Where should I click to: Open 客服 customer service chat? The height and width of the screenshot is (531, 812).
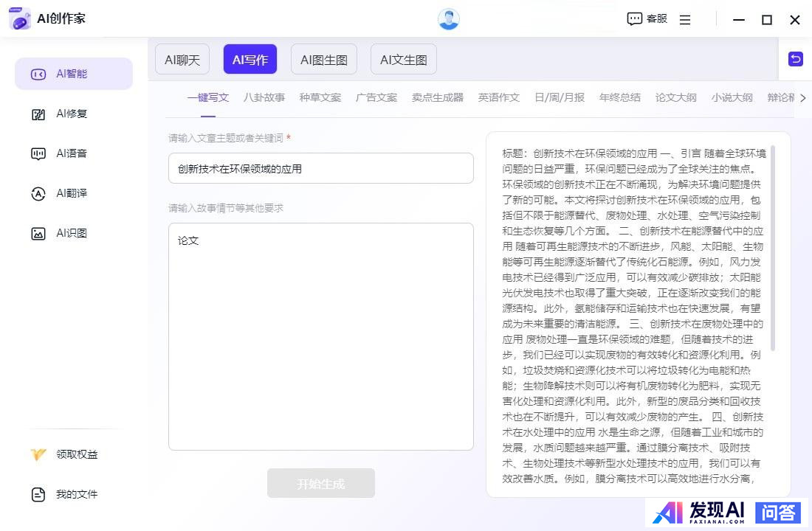647,19
